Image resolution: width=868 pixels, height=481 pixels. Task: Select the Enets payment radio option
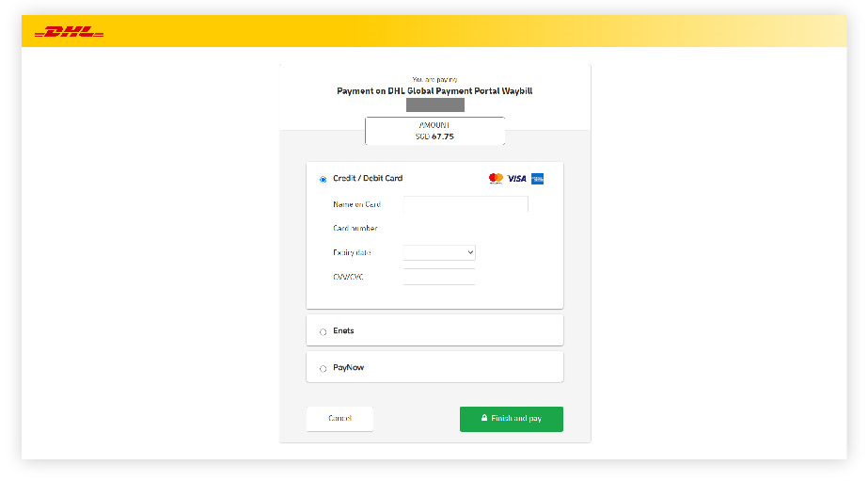point(324,331)
